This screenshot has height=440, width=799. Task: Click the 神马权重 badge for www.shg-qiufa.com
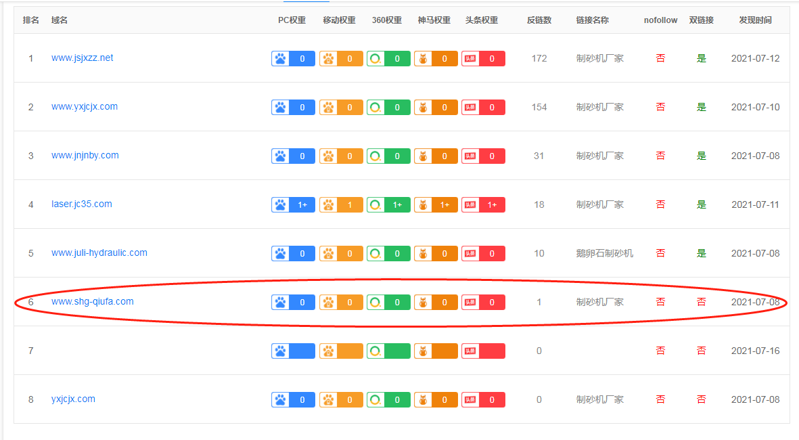436,302
